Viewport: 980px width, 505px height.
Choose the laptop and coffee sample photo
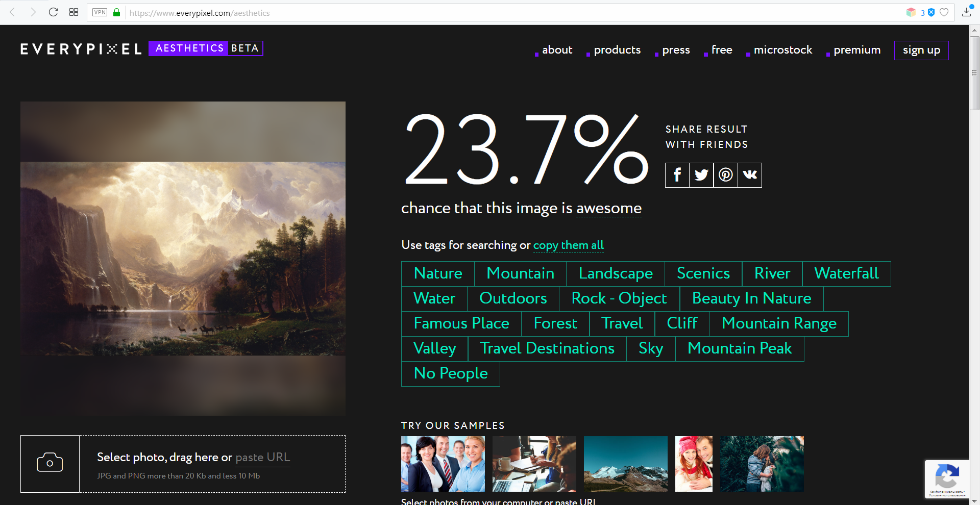pos(534,464)
